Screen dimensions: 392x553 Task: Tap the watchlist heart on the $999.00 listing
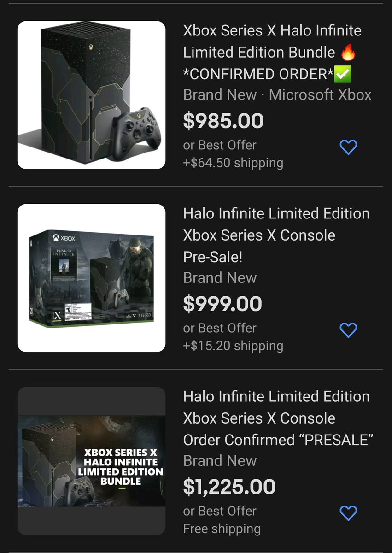[x=348, y=330]
